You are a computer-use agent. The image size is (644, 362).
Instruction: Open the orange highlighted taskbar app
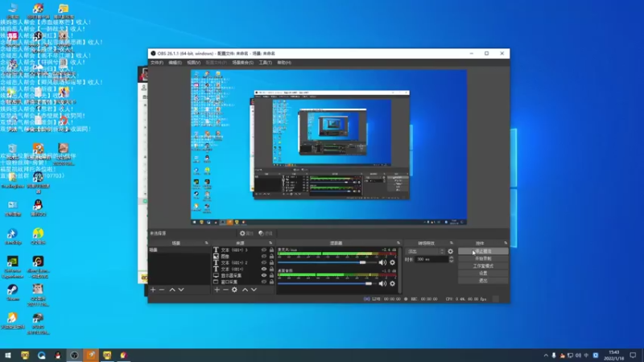point(91,355)
